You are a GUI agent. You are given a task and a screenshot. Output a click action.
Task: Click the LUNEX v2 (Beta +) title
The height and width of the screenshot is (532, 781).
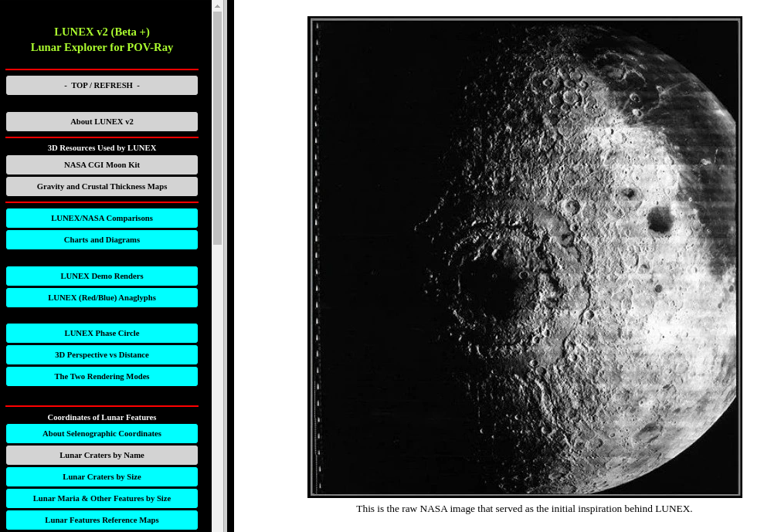102,32
